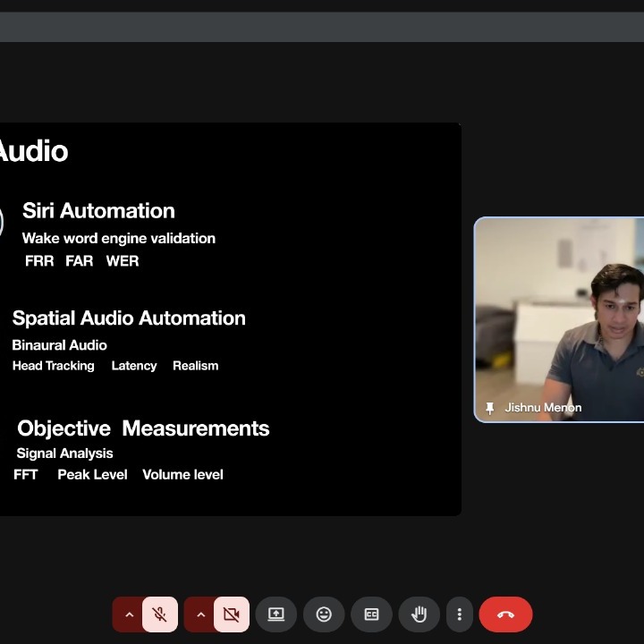
Task: Click the circular icon left of Siri Automation
Action: 1,222
